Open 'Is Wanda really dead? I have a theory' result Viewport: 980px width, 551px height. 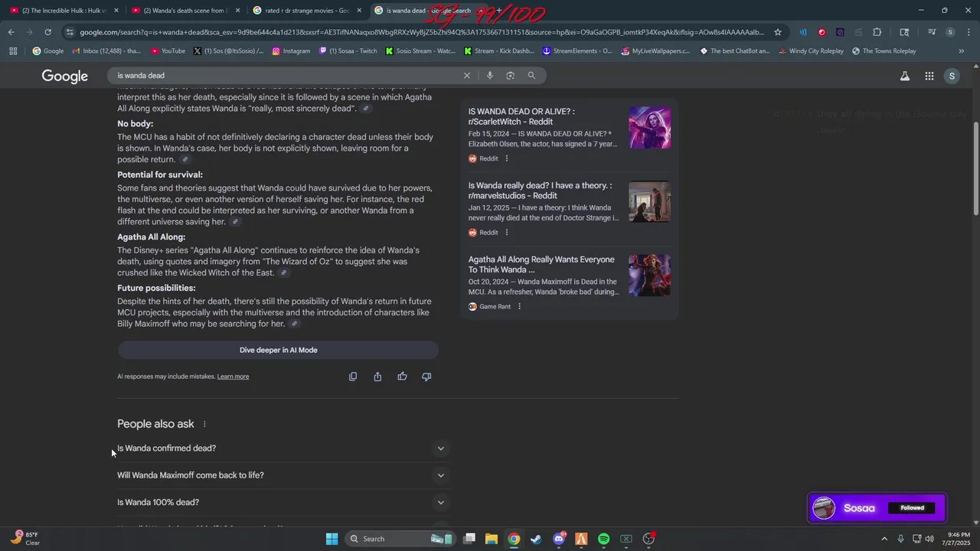tap(540, 191)
